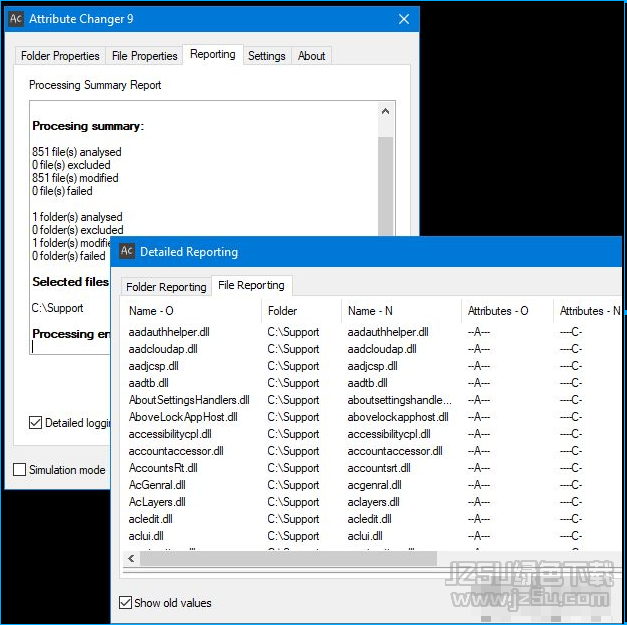
Task: Select the aadauthhelper.dll row in Name - O
Action: [x=169, y=332]
